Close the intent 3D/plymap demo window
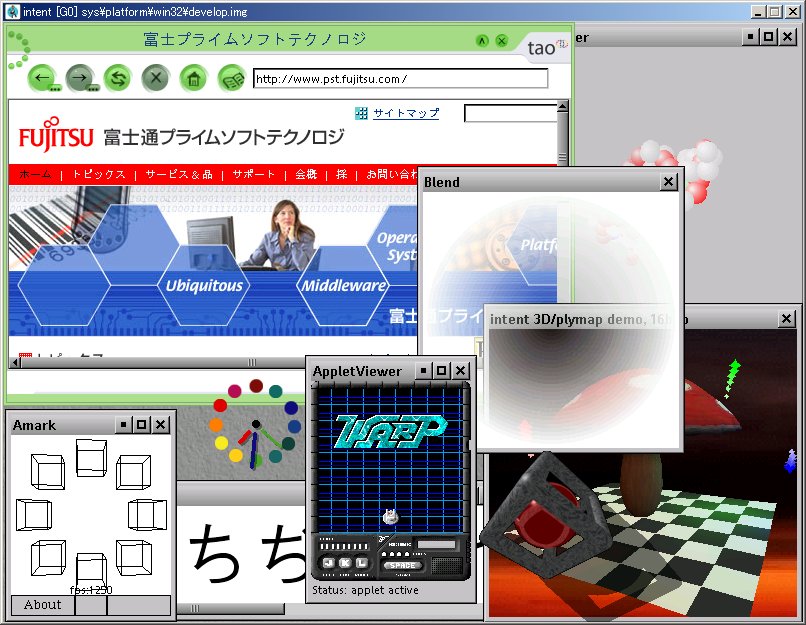 [x=786, y=319]
